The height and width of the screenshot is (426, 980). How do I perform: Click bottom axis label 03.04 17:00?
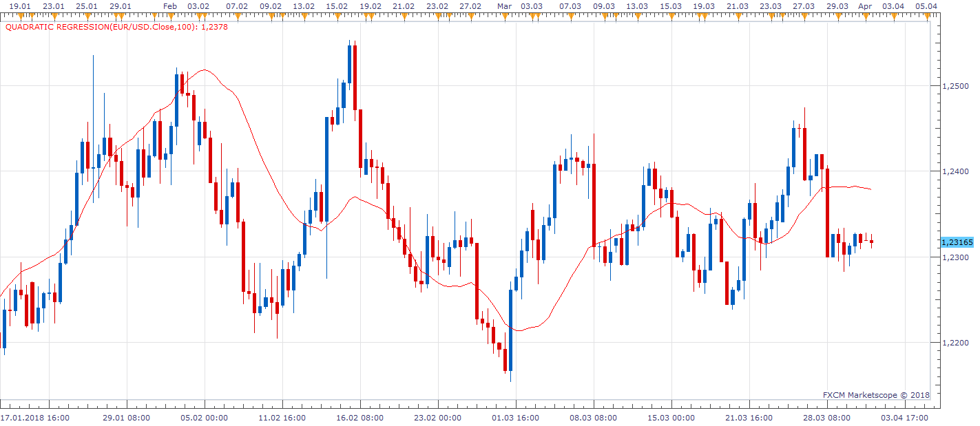tap(905, 418)
